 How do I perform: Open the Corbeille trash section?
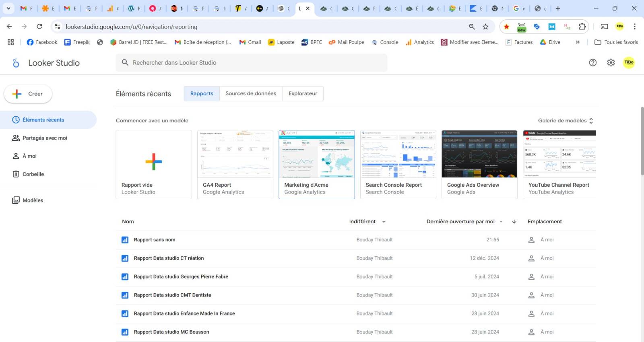click(48, 174)
